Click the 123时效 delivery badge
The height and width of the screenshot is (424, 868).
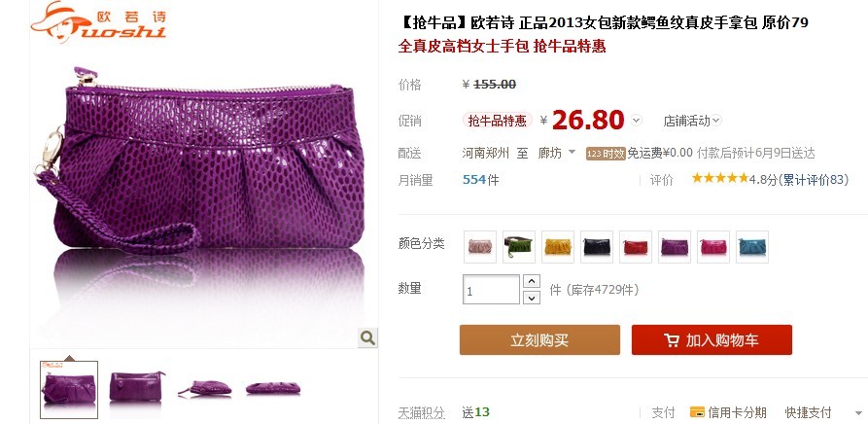[x=606, y=154]
